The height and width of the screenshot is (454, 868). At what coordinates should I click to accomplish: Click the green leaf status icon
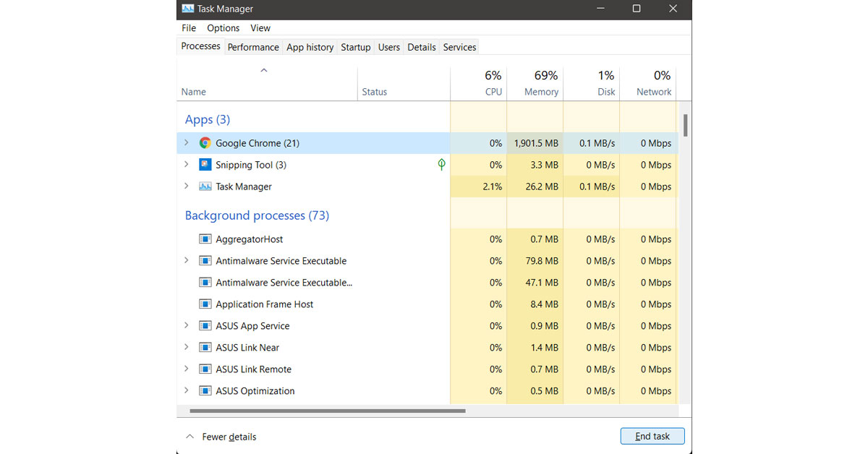(441, 165)
